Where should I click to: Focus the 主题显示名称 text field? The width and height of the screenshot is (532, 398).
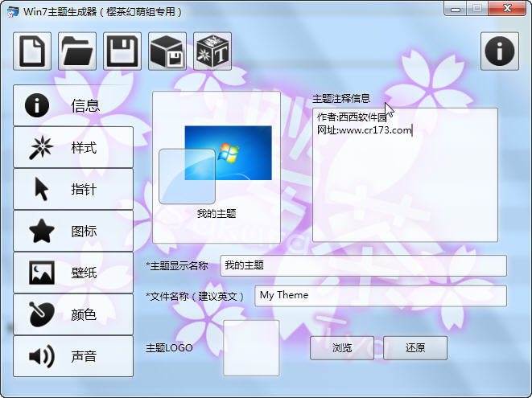[363, 265]
